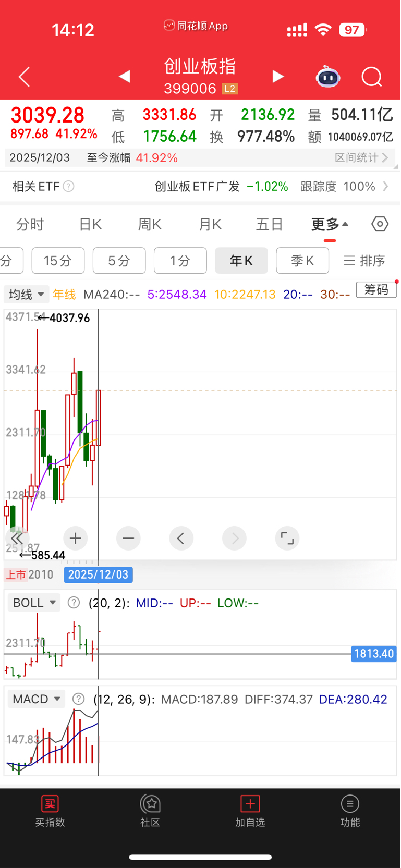This screenshot has height=868, width=401.
Task: Open the 均线 indicator dropdown
Action: 27,294
